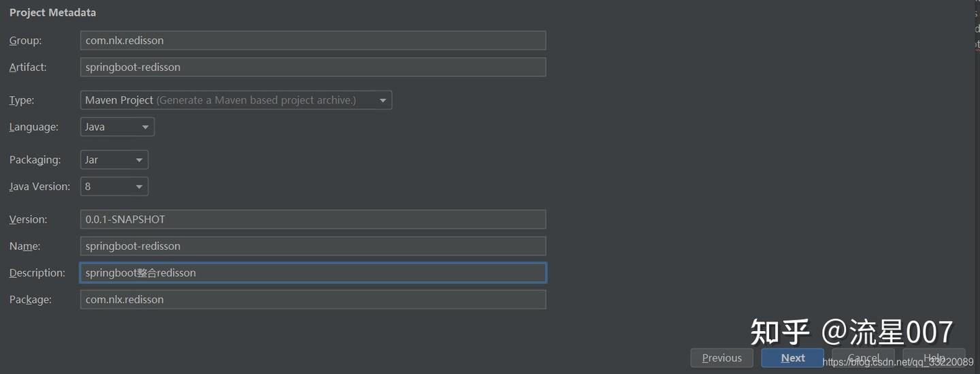Click the "Description:" label
980x374 pixels.
click(37, 273)
